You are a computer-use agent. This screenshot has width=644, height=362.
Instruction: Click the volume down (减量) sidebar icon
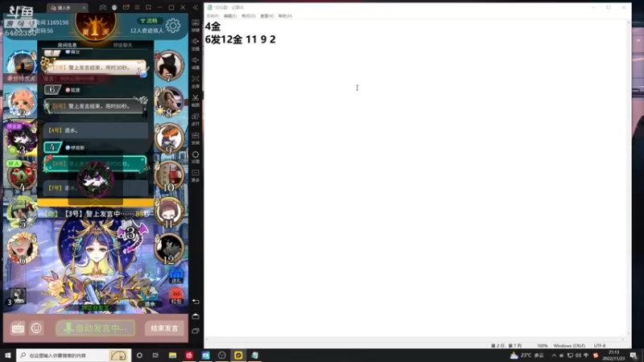[196, 63]
